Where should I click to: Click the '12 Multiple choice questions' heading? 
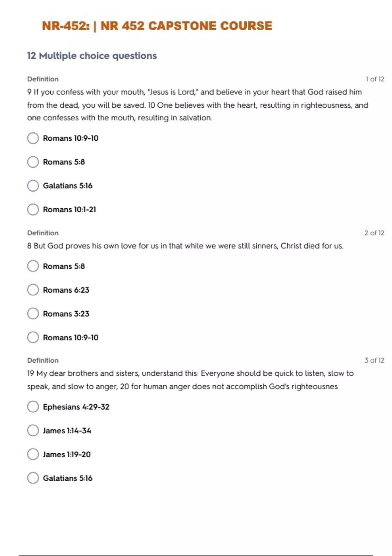[x=92, y=56]
